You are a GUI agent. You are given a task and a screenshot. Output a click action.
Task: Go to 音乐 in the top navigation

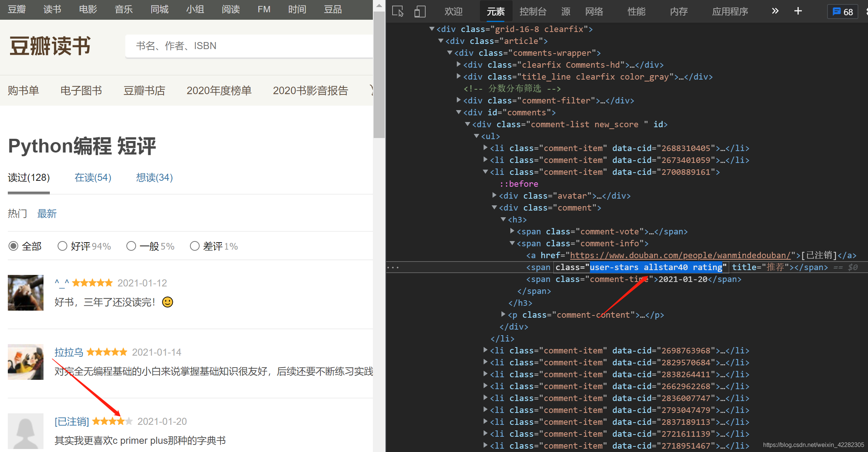pyautogui.click(x=123, y=9)
